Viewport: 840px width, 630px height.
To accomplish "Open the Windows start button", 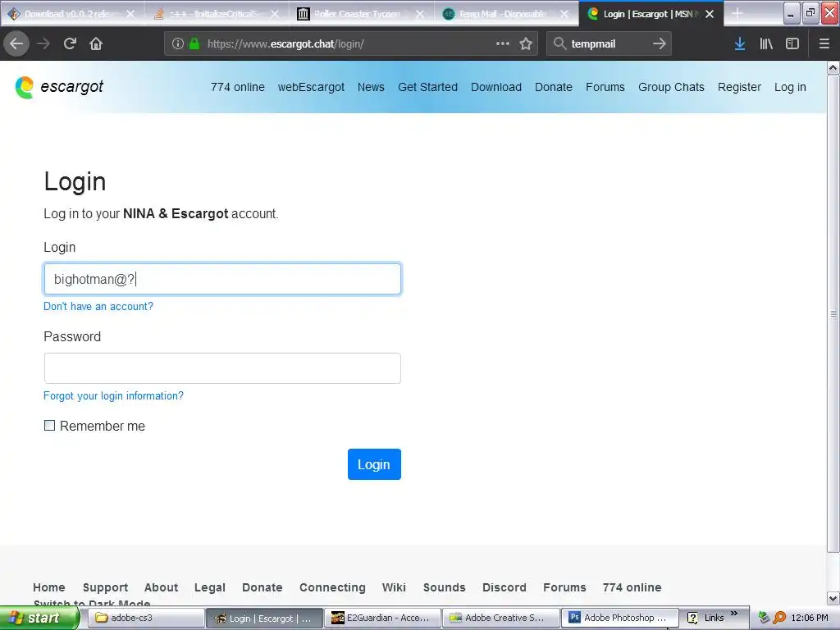I will (39, 618).
